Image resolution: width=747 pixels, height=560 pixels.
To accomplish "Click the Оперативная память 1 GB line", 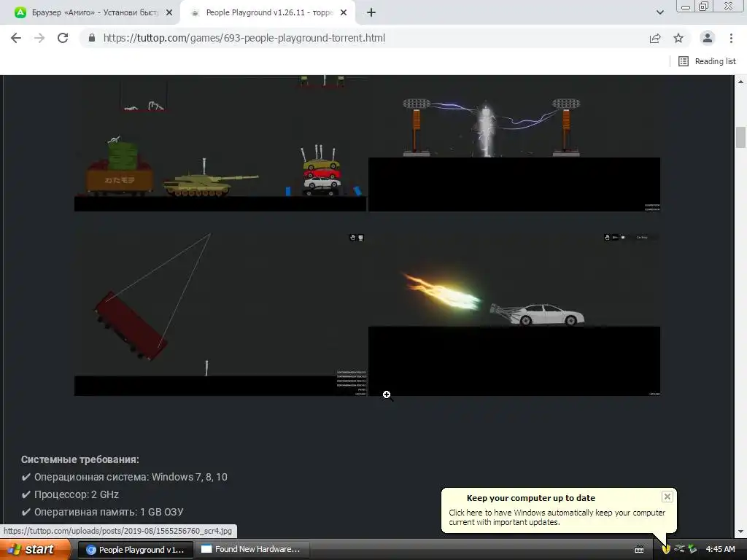I will (102, 512).
